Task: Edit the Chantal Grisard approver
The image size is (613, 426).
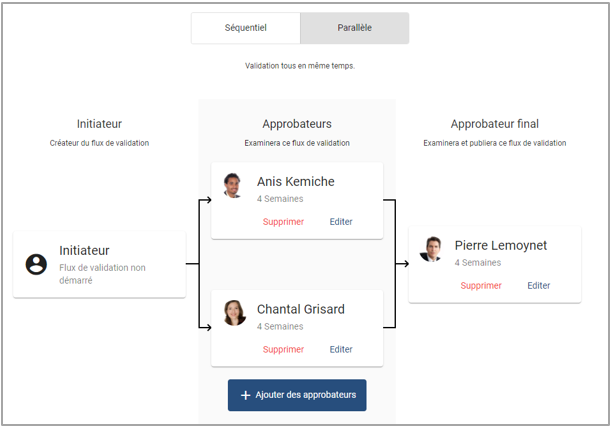Action: [341, 350]
